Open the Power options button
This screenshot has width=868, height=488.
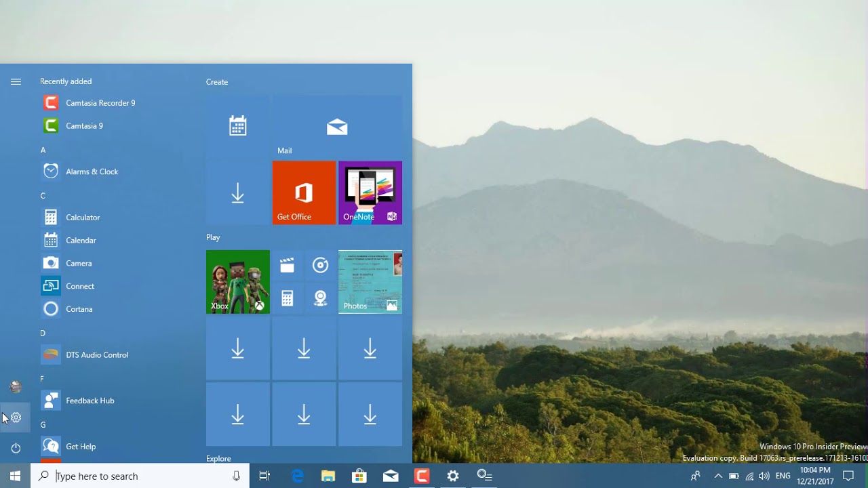pyautogui.click(x=16, y=448)
